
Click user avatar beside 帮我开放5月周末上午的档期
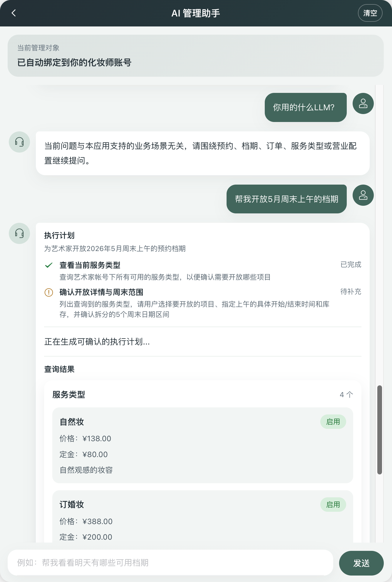click(x=363, y=195)
